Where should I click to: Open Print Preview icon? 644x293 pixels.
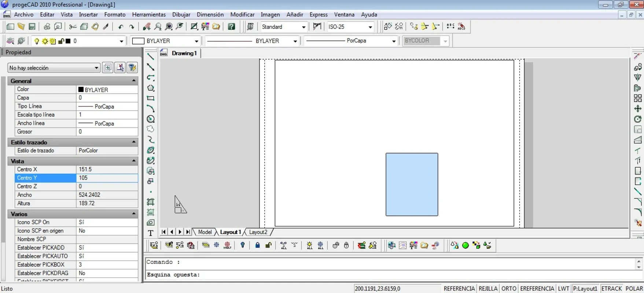[58, 27]
